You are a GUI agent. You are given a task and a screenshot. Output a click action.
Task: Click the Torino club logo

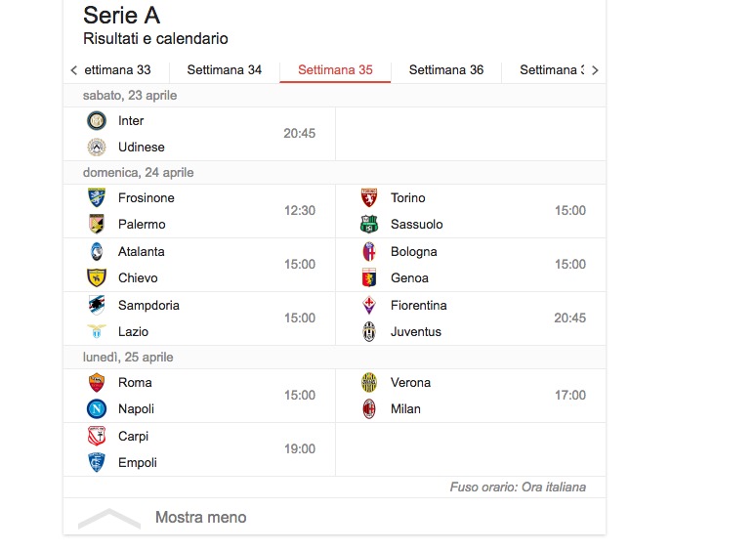point(368,198)
